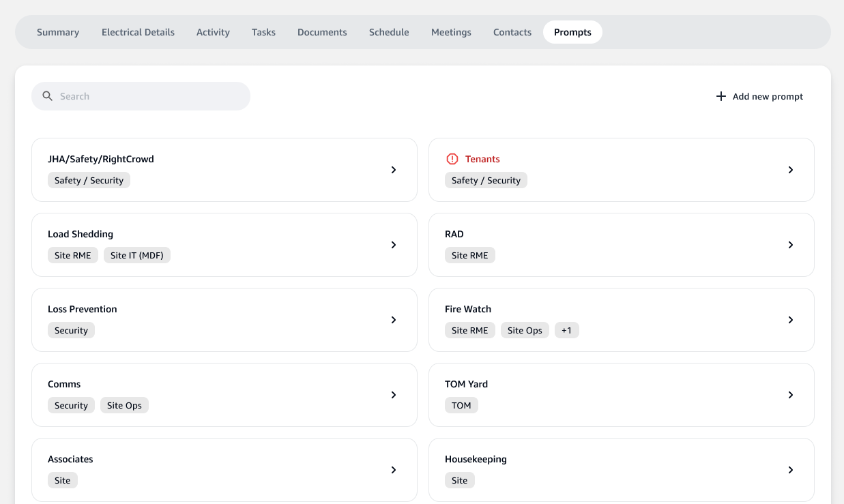Click the Site Ops tag on Comms card
The image size is (844, 504).
pyautogui.click(x=124, y=405)
